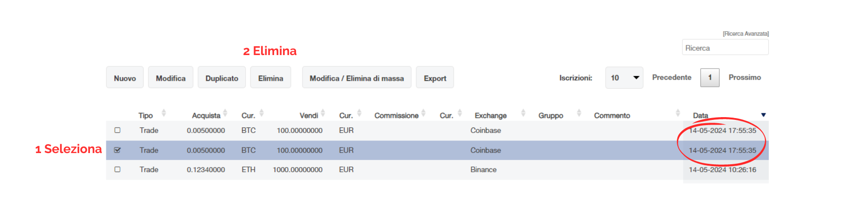Sort table by Tipo column arrows
This screenshot has width=868, height=224.
[x=164, y=113]
